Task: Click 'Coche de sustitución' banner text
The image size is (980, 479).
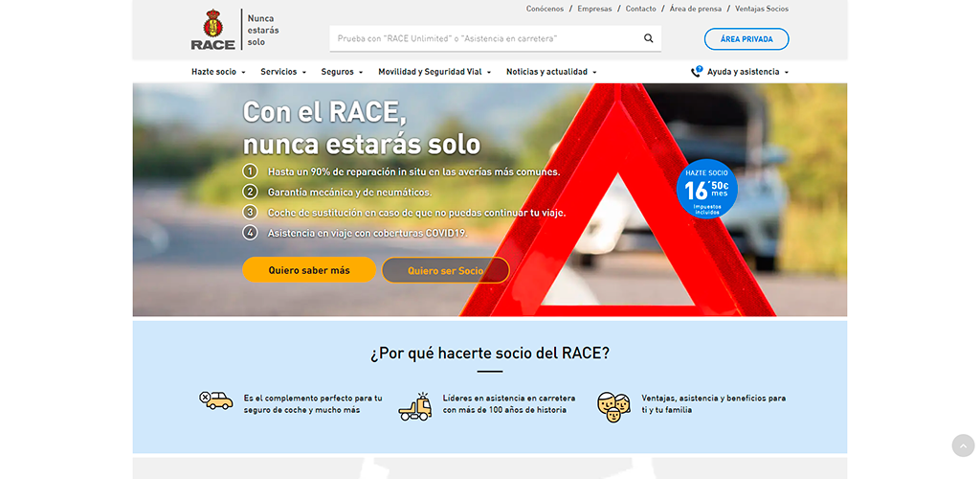Action: 417,213
